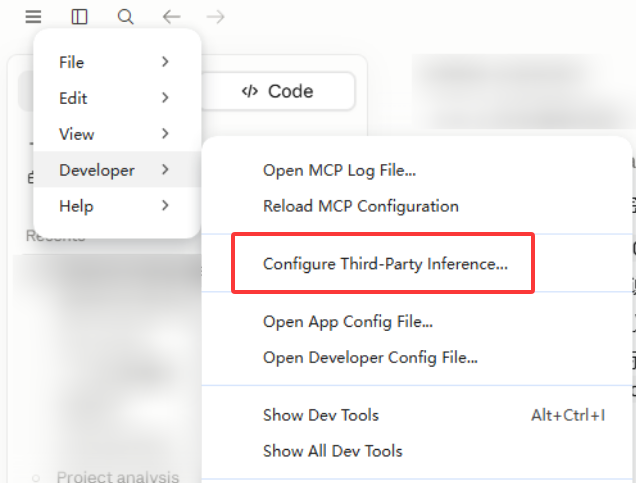Switch to the Code tab
Screen dimensions: 636x483
click(x=278, y=91)
